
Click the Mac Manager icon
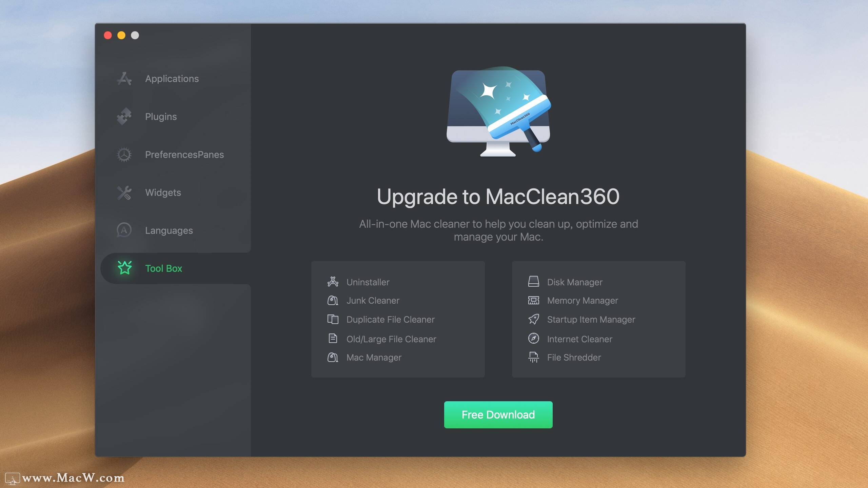click(333, 357)
